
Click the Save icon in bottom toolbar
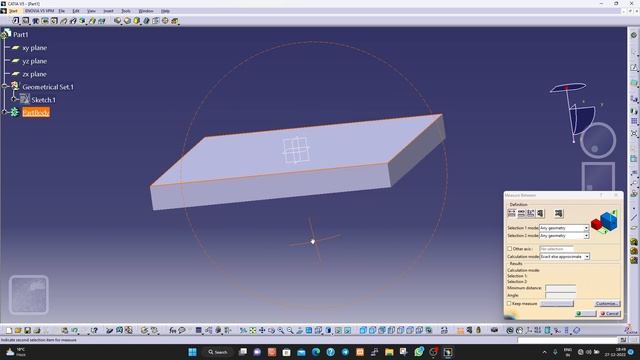(27, 330)
